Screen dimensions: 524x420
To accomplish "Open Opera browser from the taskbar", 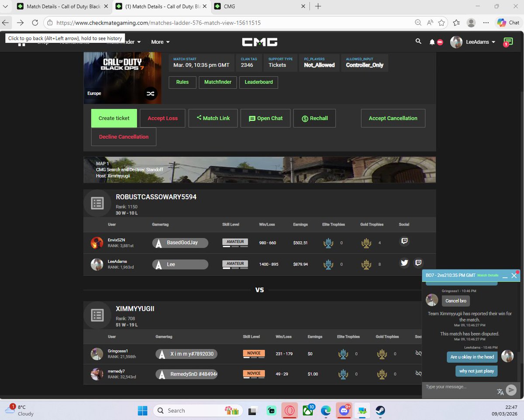I will 289,410.
